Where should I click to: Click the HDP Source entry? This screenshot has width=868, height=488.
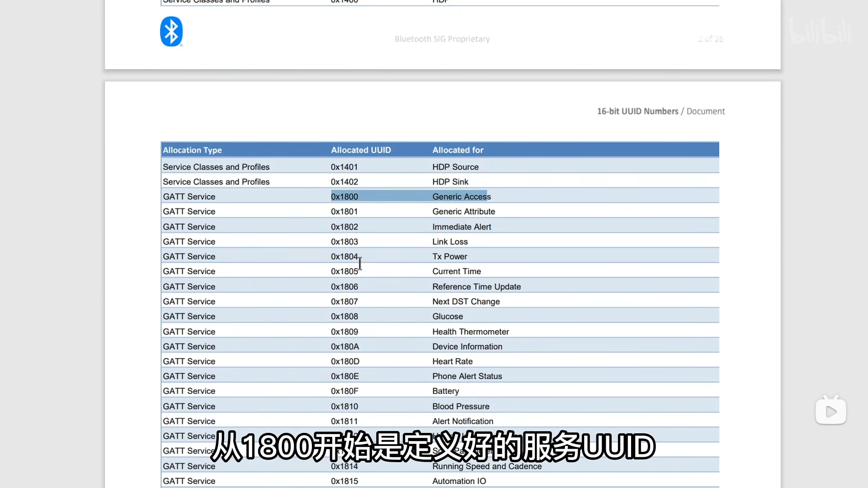tap(455, 167)
